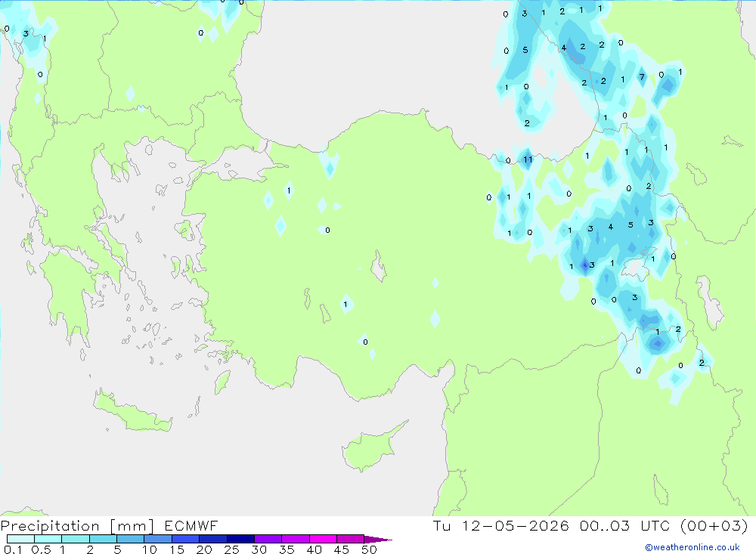Viewport: 756px width, 554px height.
Task: Click the 40–45 mm magenta legend swatch
Action: [x=323, y=539]
